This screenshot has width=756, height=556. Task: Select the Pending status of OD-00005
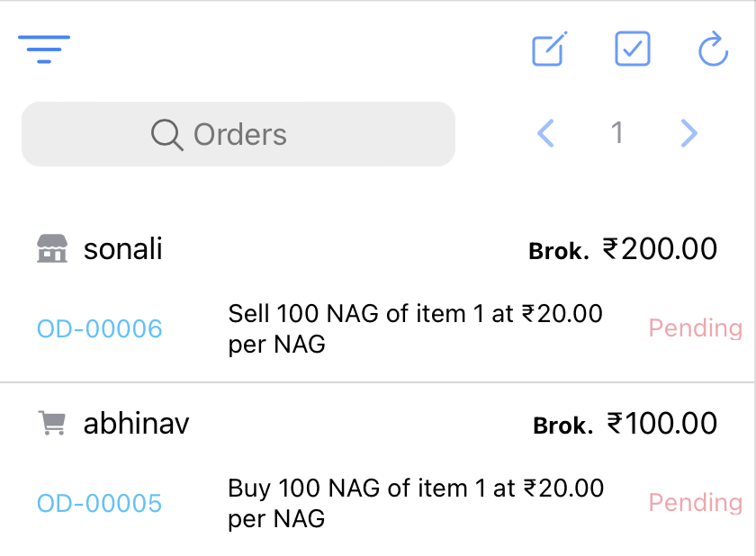[x=695, y=502]
